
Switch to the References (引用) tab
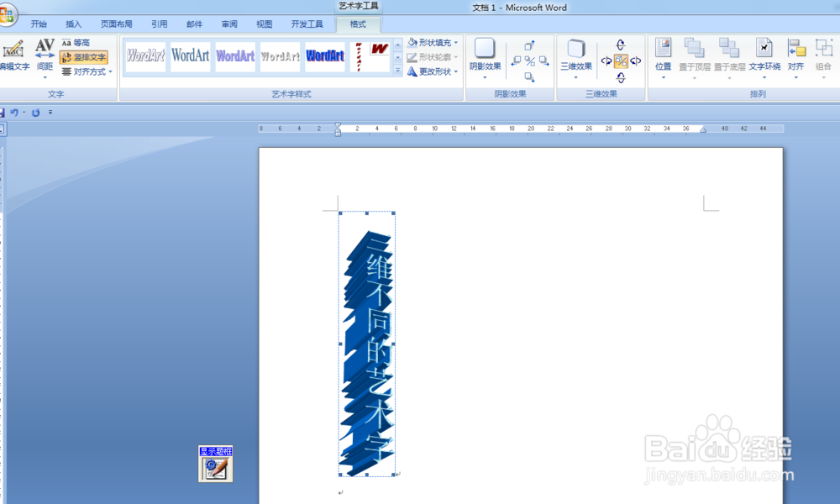pyautogui.click(x=159, y=24)
